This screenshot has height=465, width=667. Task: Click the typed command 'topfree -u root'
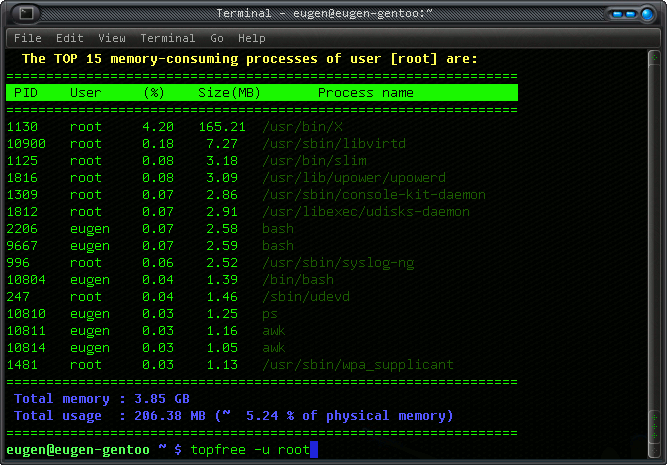pos(250,450)
